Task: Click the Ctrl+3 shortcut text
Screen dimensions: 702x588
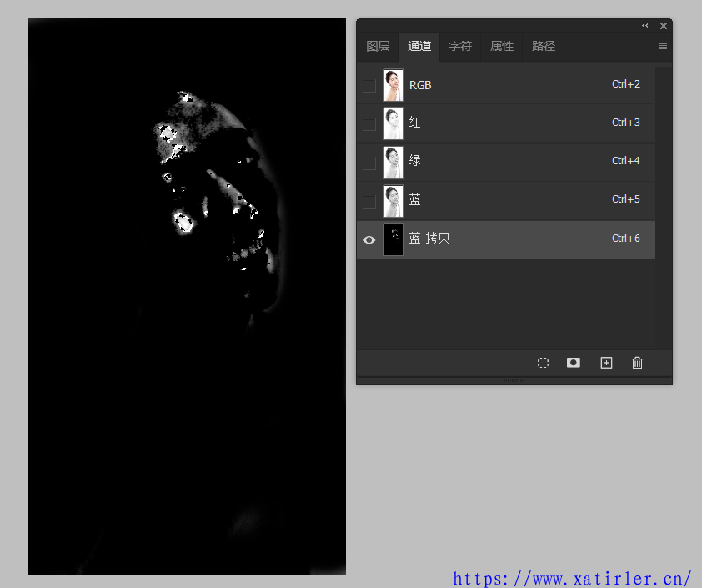Action: click(626, 123)
